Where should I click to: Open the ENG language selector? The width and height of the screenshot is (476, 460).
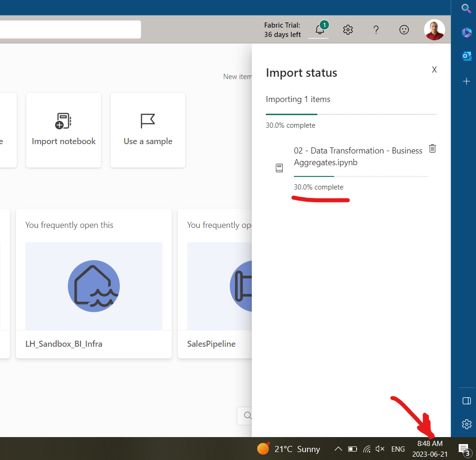tap(398, 449)
